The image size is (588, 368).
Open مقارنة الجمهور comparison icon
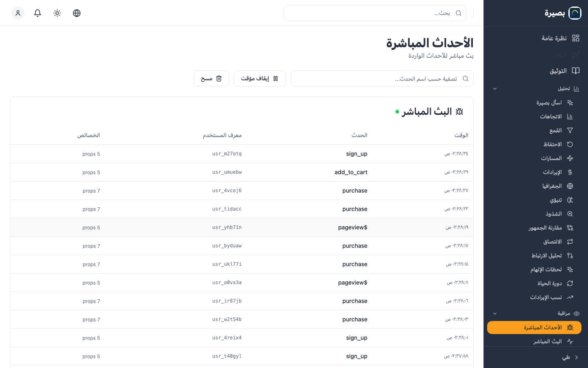570,228
